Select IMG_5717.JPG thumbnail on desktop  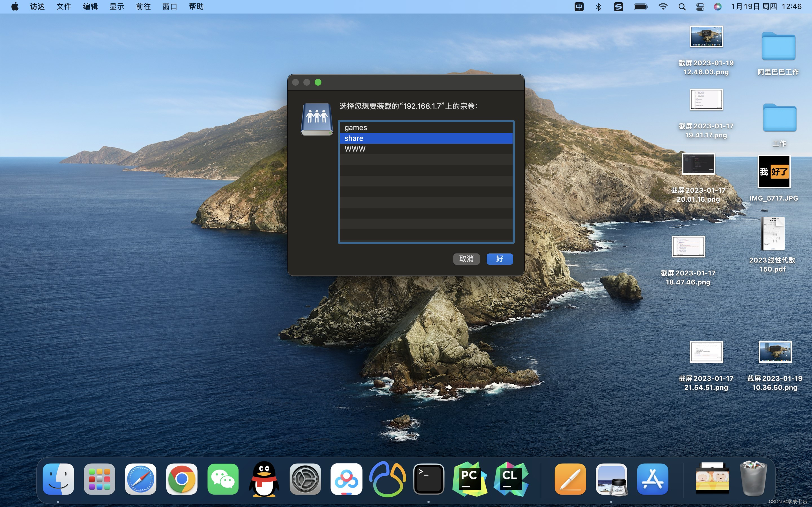pos(774,172)
